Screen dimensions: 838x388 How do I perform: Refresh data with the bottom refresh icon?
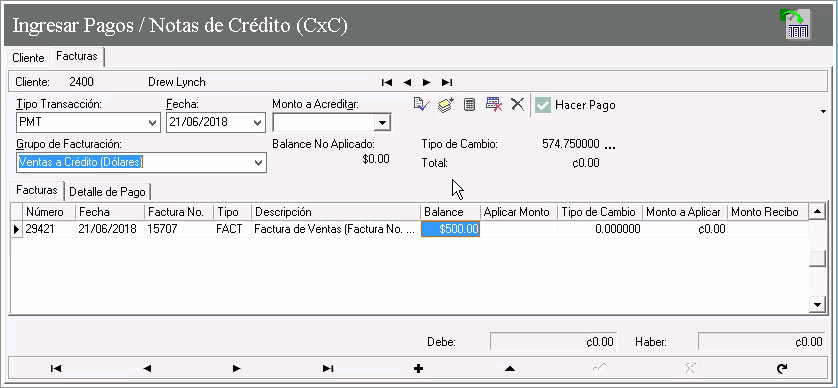coord(781,368)
